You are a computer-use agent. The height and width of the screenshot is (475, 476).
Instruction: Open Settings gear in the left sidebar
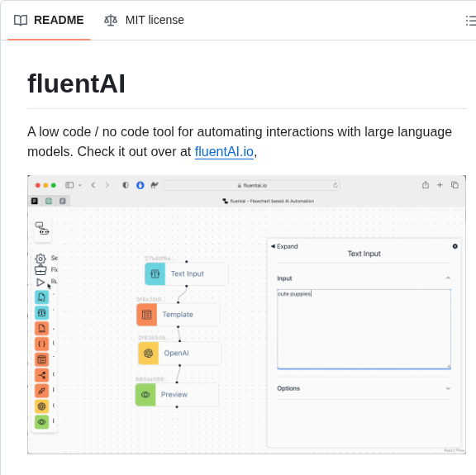pos(40,259)
